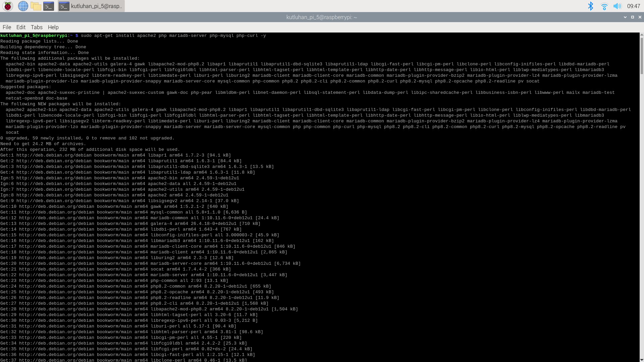Click the 'Get:25' php8.2-opcache line
644x362 pixels.
tap(137, 292)
